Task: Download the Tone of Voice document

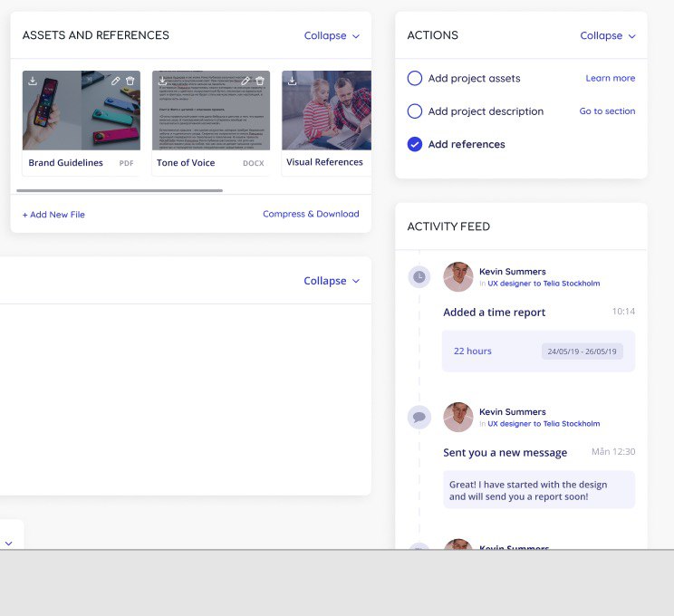Action: (162, 81)
